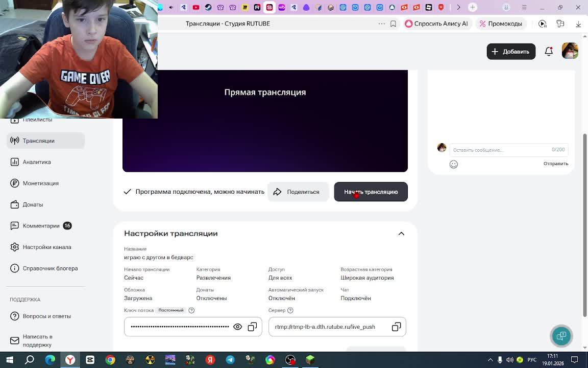Show hidden system tray icons
This screenshot has width=588, height=368.
click(490, 360)
